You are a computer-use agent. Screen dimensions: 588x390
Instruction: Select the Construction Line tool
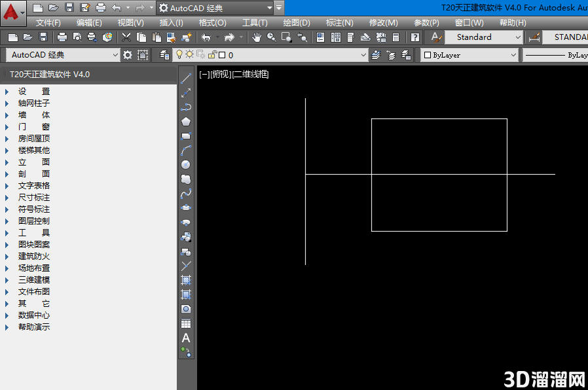click(186, 93)
